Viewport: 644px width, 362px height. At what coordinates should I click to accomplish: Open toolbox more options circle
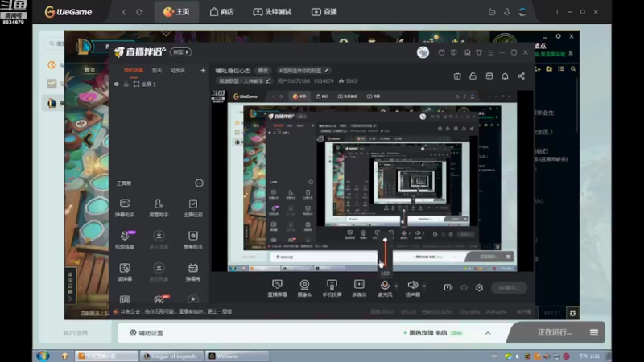pyautogui.click(x=199, y=183)
